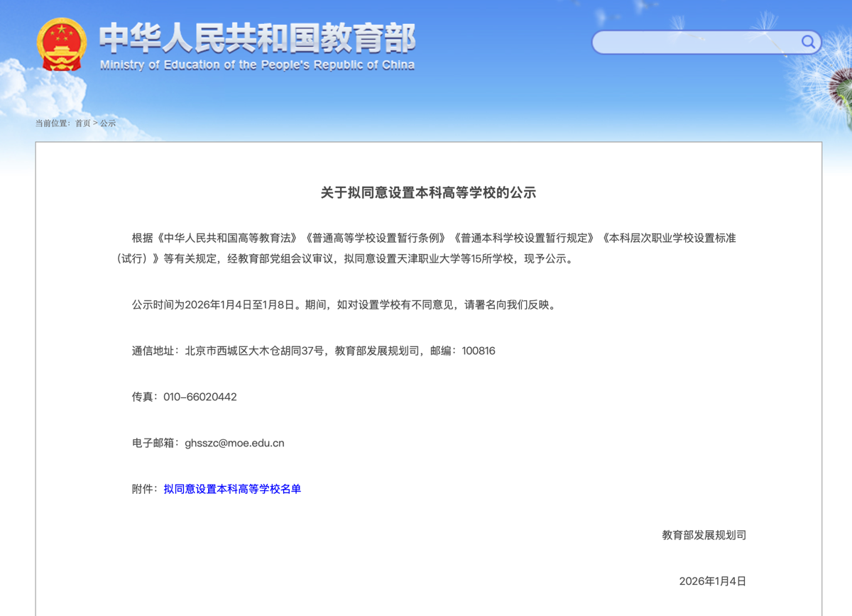The height and width of the screenshot is (616, 852).
Task: Click the national emblem logo
Action: (x=61, y=45)
